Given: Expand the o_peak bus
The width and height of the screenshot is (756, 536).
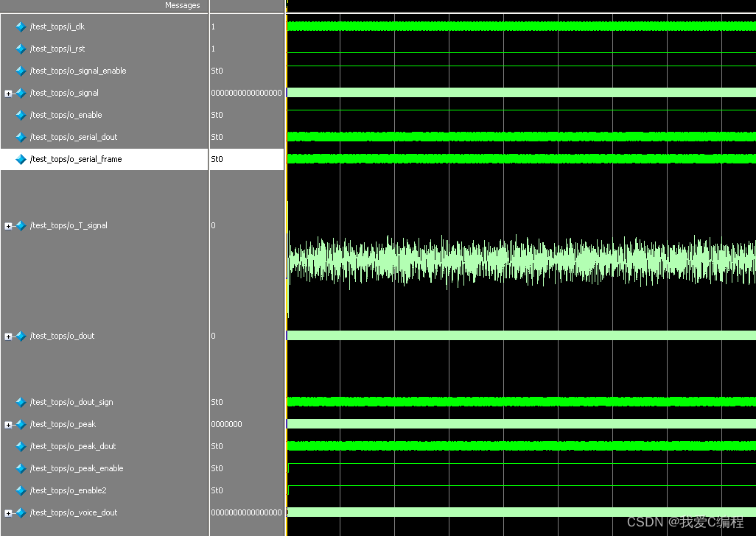Looking at the screenshot, I should pos(8,425).
